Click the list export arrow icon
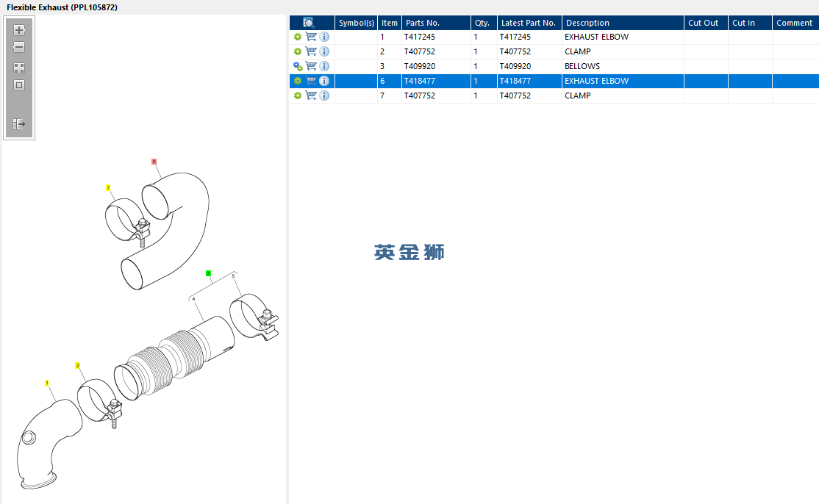 19,124
